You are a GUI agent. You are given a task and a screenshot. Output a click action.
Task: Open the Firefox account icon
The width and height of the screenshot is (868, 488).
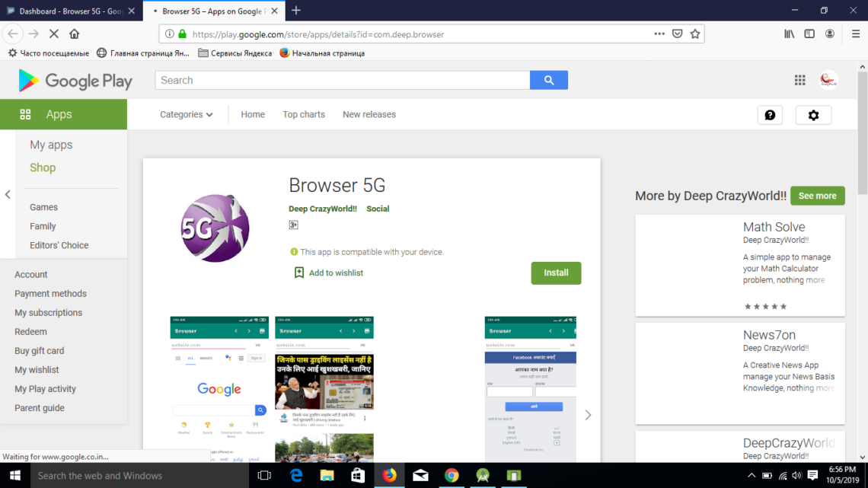click(x=829, y=33)
